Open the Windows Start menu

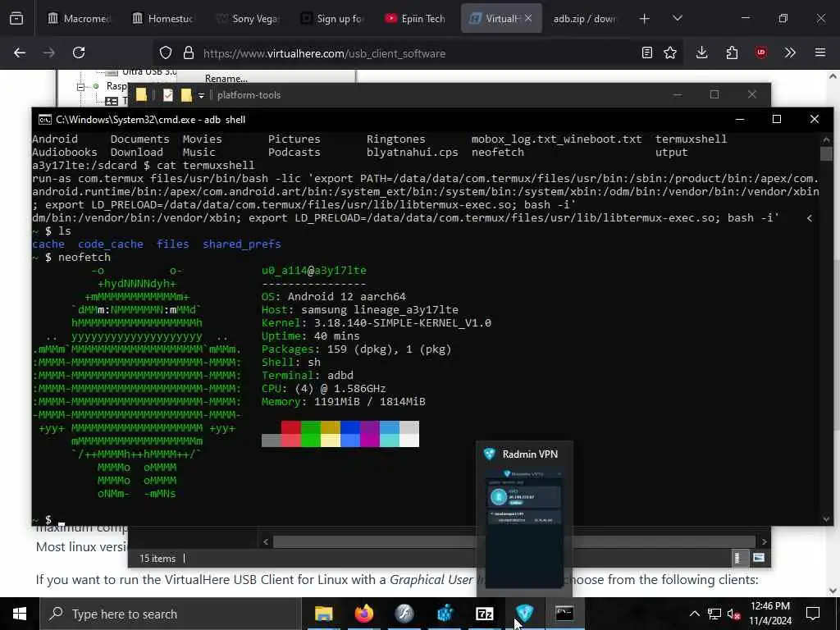(20, 614)
